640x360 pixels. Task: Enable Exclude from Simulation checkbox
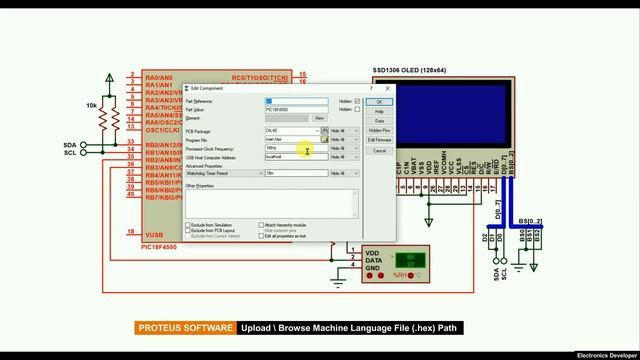click(x=188, y=225)
